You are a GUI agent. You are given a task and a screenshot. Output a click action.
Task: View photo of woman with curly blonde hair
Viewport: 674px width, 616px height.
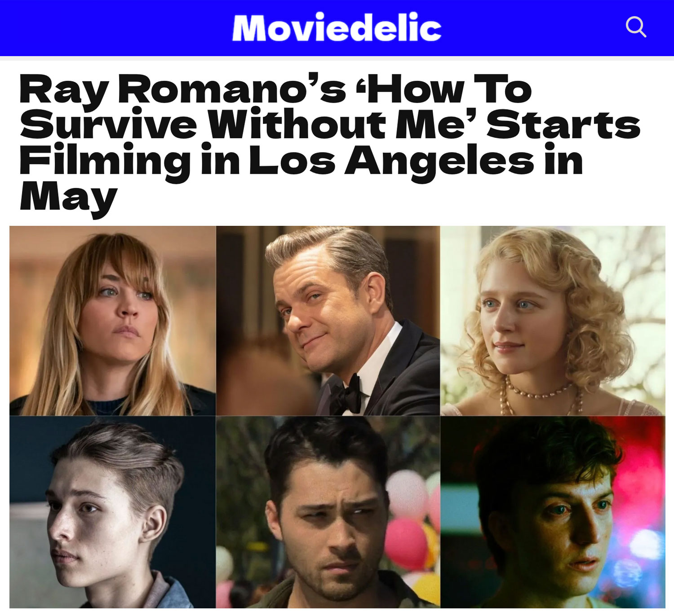point(553,321)
